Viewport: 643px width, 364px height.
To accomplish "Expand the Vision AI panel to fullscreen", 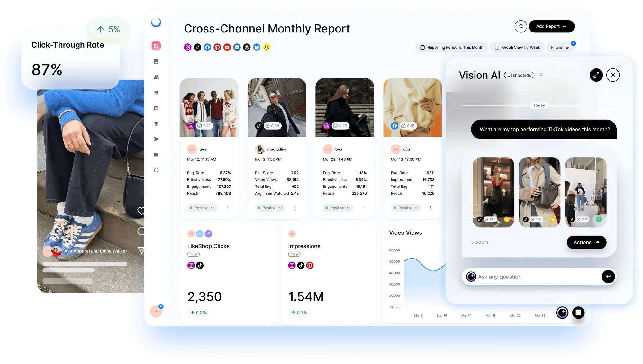I will pos(596,75).
